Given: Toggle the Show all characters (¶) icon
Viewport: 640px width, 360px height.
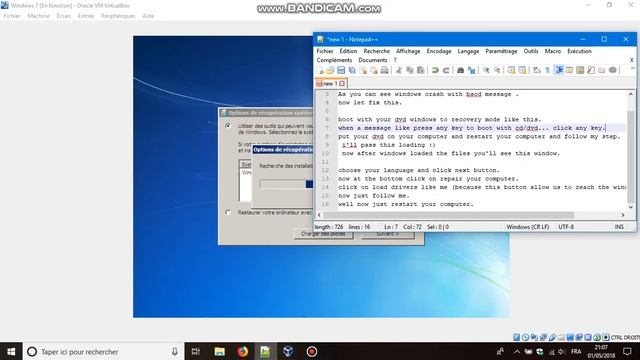Looking at the screenshot, I should click(548, 71).
